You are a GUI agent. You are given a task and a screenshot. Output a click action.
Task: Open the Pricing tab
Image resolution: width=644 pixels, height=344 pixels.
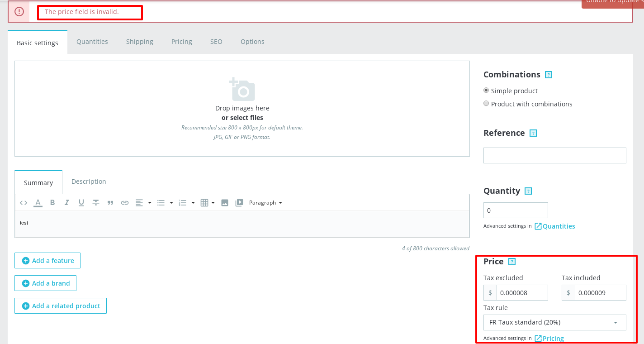(182, 42)
